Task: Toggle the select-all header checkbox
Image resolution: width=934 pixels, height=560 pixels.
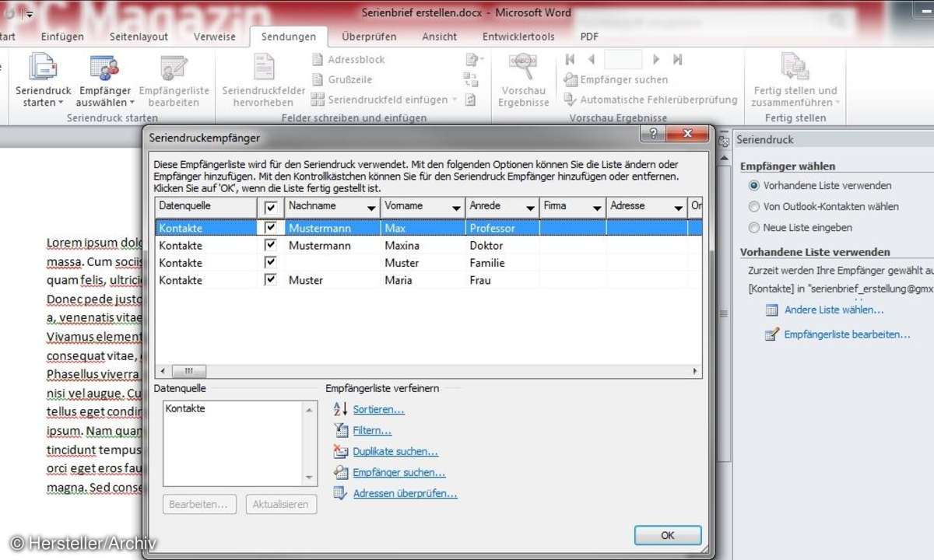Action: (x=270, y=208)
